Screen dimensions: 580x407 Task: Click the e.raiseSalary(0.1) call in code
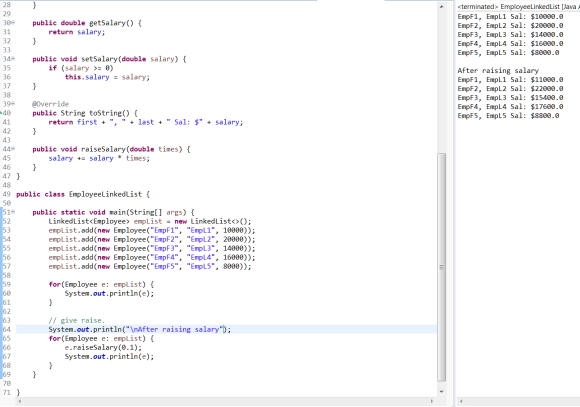(103, 347)
